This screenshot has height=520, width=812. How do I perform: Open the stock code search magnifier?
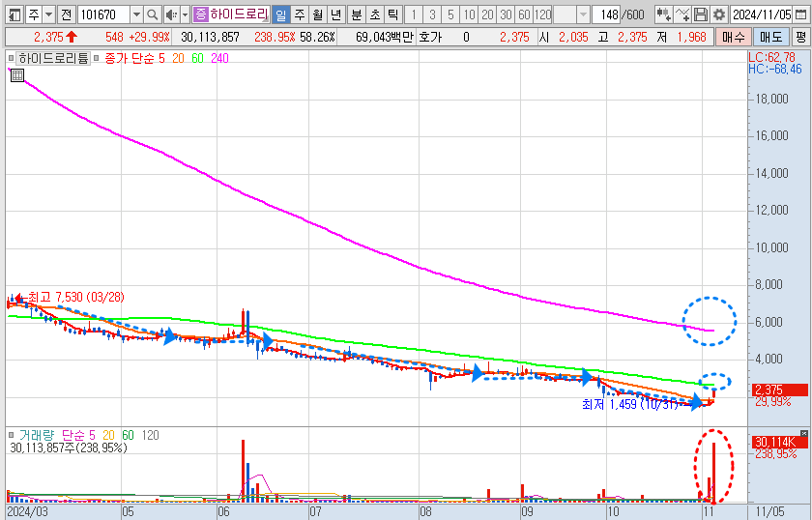point(153,14)
